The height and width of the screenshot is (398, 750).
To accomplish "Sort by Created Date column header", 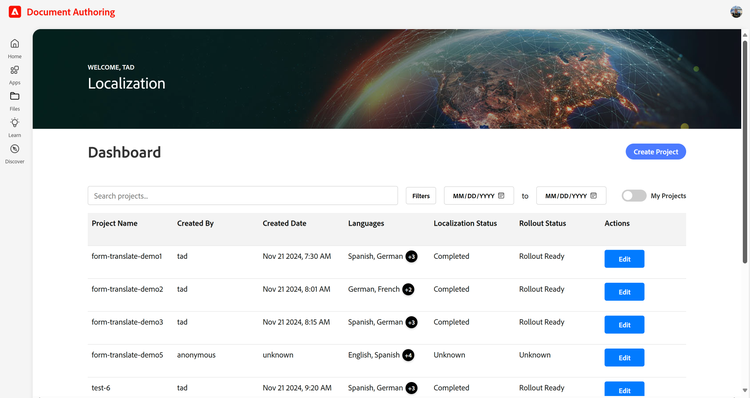I will 284,223.
